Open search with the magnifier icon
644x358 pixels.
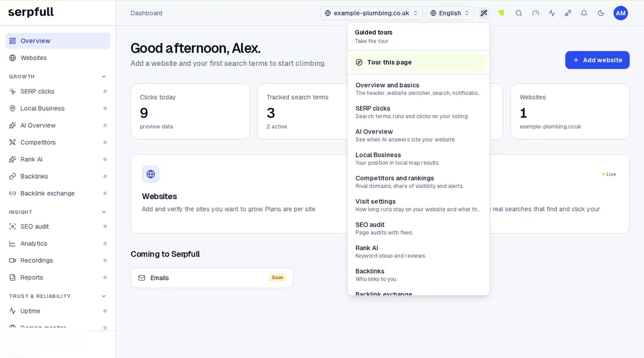pyautogui.click(x=518, y=13)
